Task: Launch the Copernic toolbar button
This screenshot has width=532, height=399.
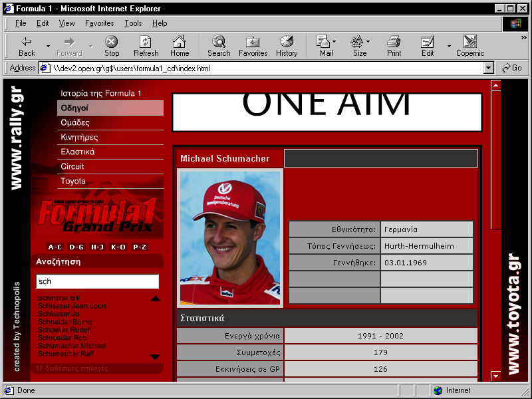Action: pyautogui.click(x=470, y=46)
